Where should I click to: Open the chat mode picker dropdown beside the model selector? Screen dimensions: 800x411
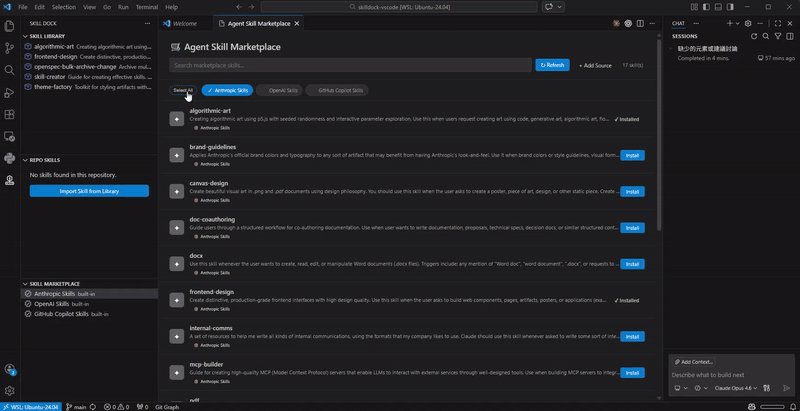coord(701,388)
